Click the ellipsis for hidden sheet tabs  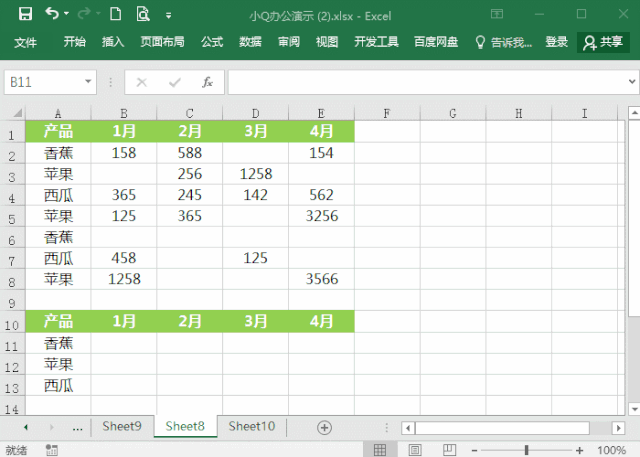[77, 428]
